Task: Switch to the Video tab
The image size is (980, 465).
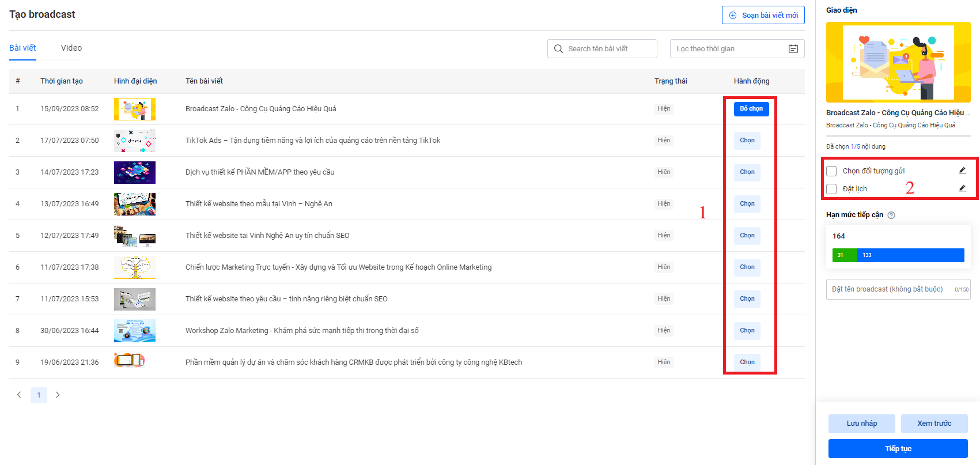Action: coord(71,48)
